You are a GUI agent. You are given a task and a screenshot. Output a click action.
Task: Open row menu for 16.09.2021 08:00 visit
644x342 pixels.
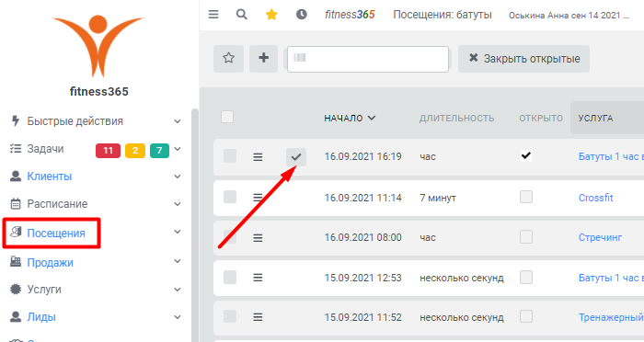(258, 238)
